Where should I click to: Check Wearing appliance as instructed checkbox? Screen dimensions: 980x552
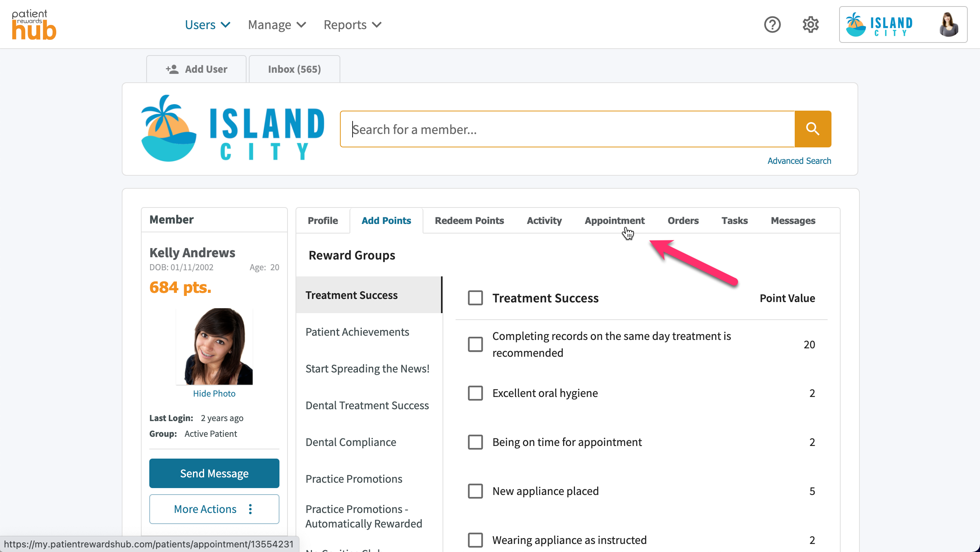475,540
